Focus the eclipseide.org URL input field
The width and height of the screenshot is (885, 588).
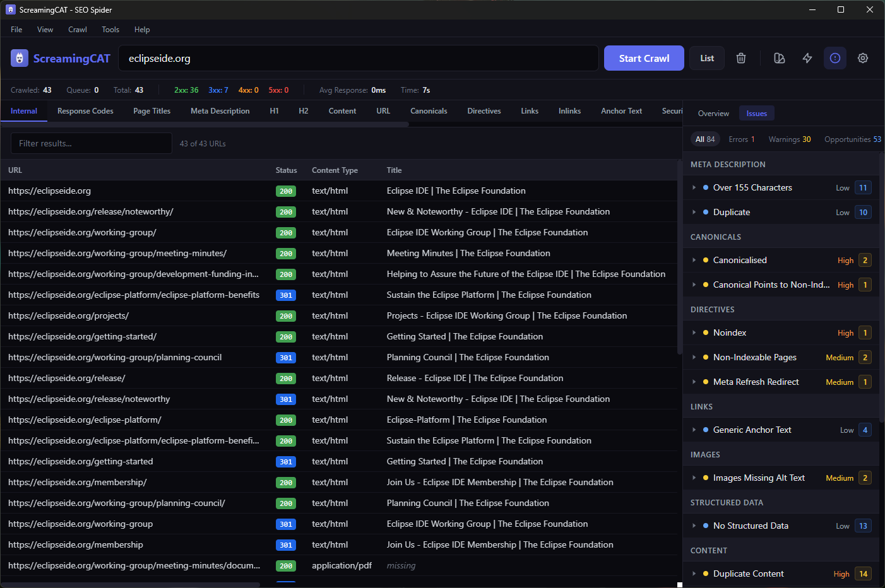point(359,58)
